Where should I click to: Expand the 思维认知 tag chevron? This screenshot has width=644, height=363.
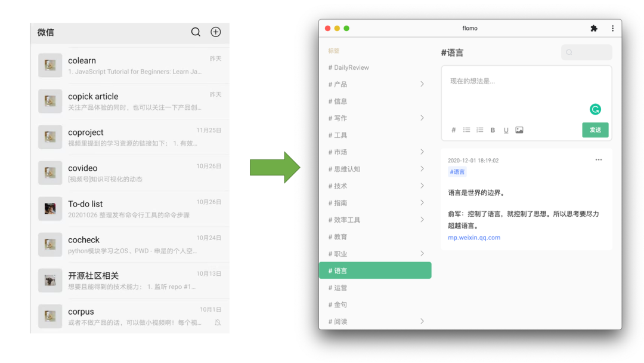coord(422,168)
